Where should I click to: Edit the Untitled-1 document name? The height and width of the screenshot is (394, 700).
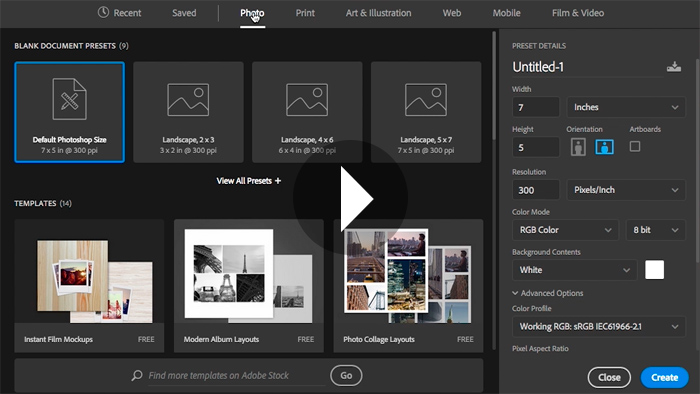[x=587, y=67]
